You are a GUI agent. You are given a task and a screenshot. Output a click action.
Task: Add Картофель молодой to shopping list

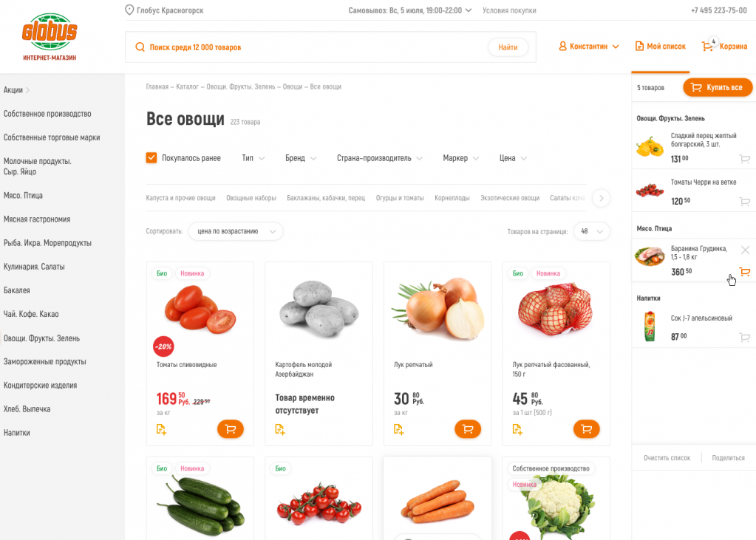tap(279, 429)
